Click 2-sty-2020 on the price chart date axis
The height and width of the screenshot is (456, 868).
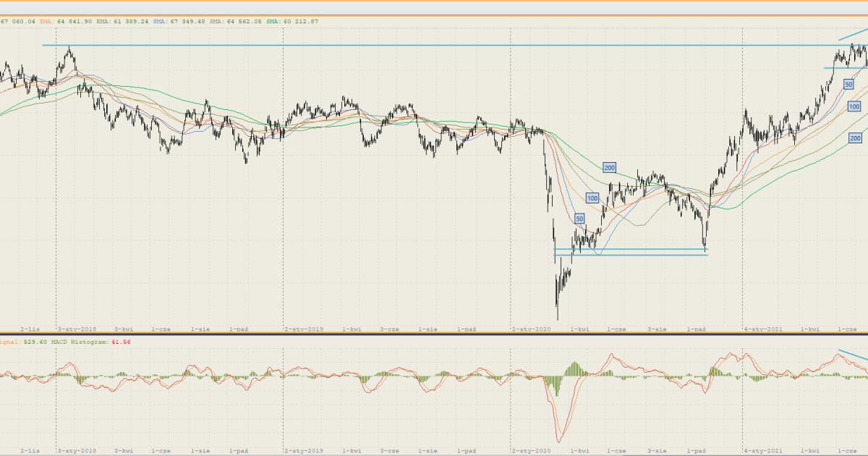[532, 329]
